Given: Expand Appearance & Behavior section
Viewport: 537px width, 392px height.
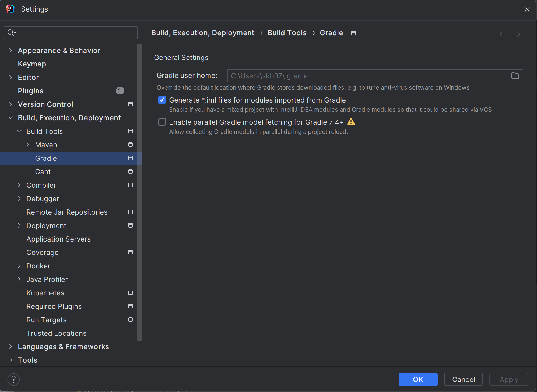Looking at the screenshot, I should tap(10, 50).
